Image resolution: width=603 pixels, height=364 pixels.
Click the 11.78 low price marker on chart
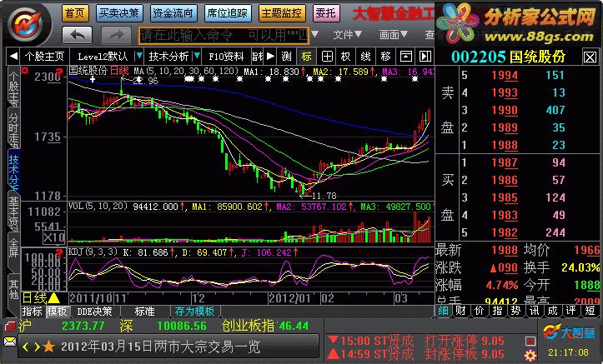pyautogui.click(x=324, y=196)
